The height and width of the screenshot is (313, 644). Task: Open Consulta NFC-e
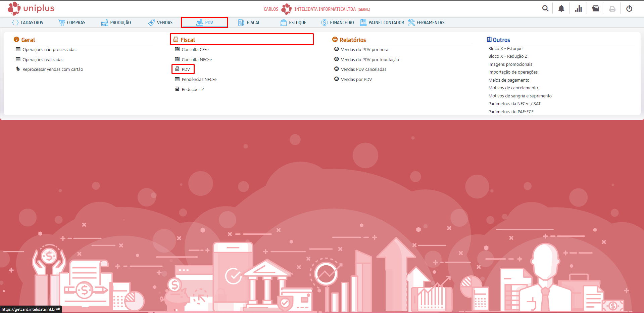[197, 59]
